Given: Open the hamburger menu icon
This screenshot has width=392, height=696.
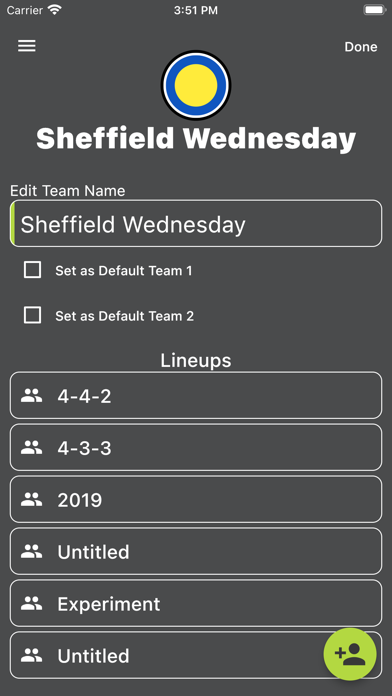Looking at the screenshot, I should click(x=27, y=46).
